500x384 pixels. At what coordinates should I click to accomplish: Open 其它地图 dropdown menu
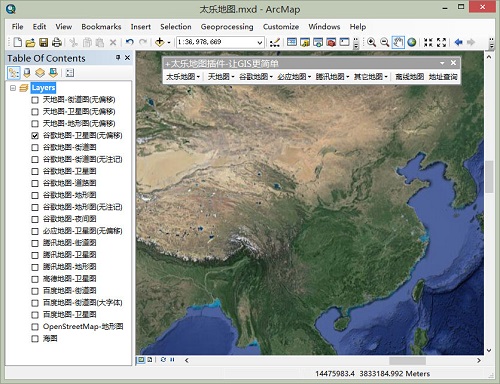click(371, 77)
